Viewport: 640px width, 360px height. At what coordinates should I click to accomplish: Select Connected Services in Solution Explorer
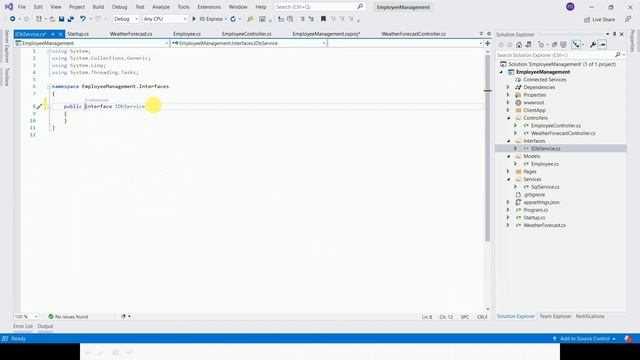544,80
